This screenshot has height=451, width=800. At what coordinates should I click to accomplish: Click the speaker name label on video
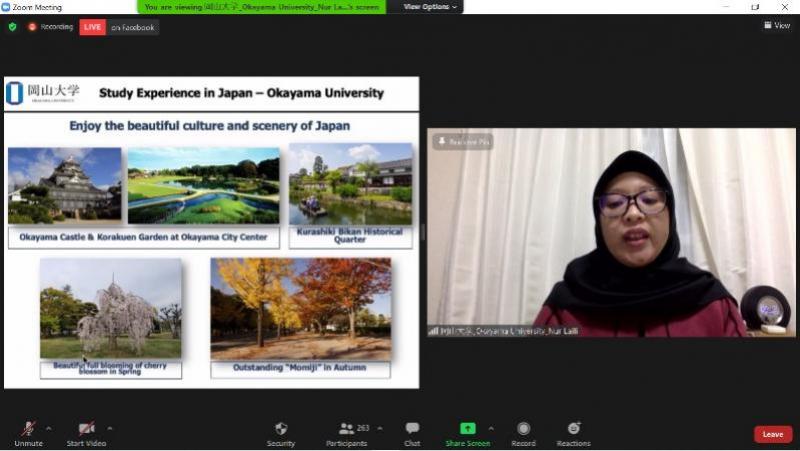coord(504,331)
